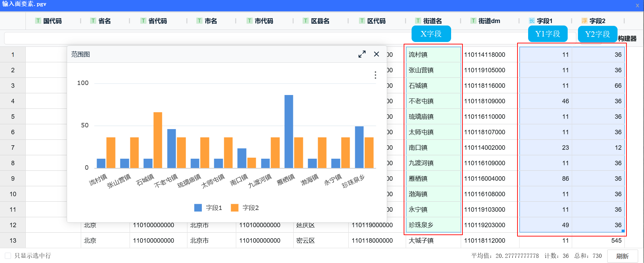Click the text type icon beside 街道dm
This screenshot has width=644, height=263.
pos(473,21)
